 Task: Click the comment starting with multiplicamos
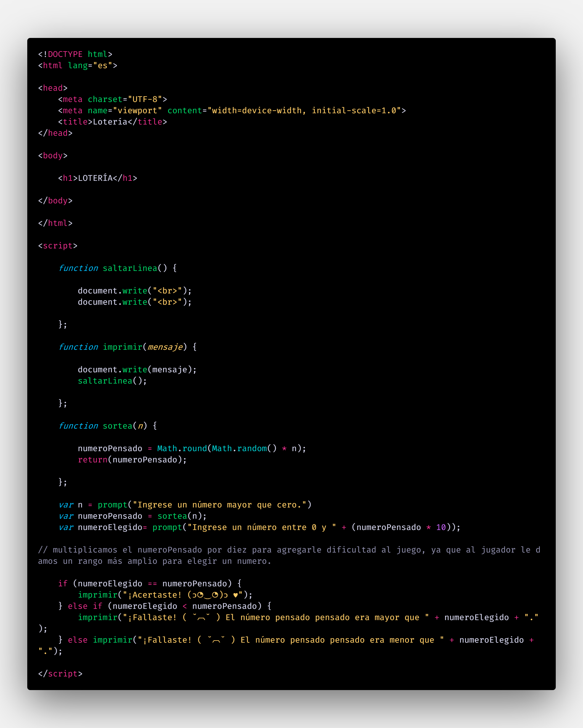click(x=289, y=550)
